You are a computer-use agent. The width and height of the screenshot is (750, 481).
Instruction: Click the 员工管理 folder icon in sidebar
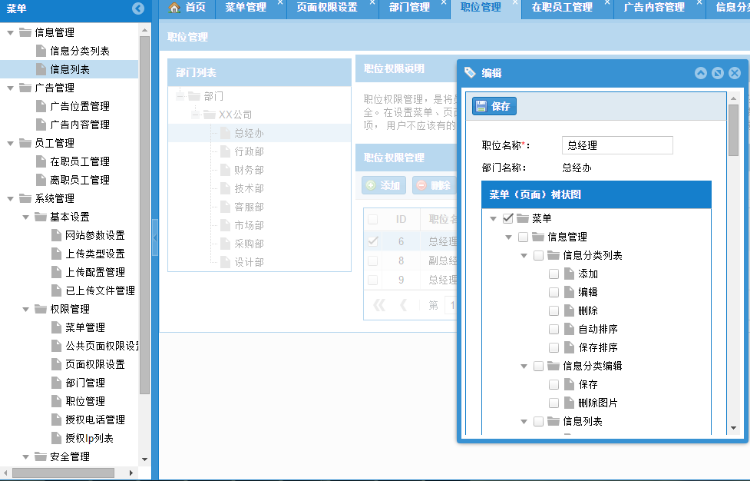tap(25, 143)
